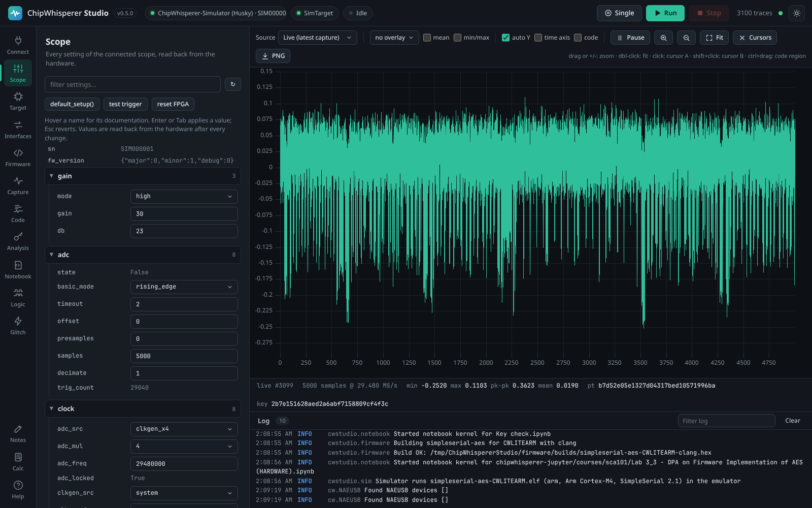Click the zoom in magnifier button
This screenshot has height=508, width=812.
(x=663, y=38)
